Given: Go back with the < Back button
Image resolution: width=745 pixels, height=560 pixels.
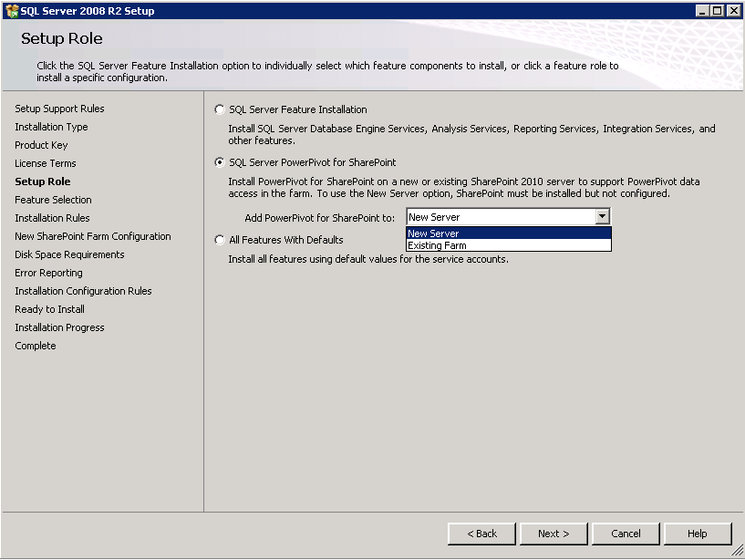Looking at the screenshot, I should [x=481, y=534].
